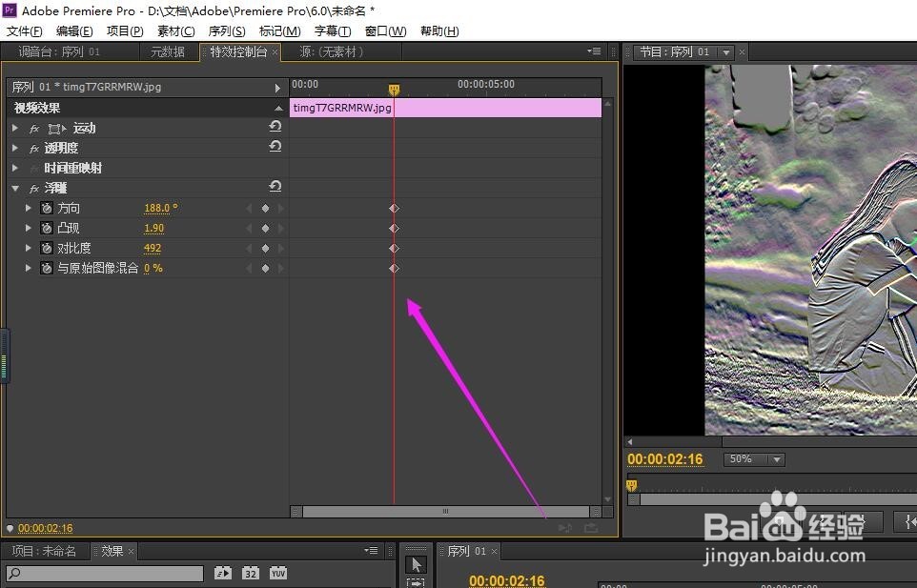The width and height of the screenshot is (917, 588).
Task: Reset the 透明度 (Opacity) effect
Action: 275,146
